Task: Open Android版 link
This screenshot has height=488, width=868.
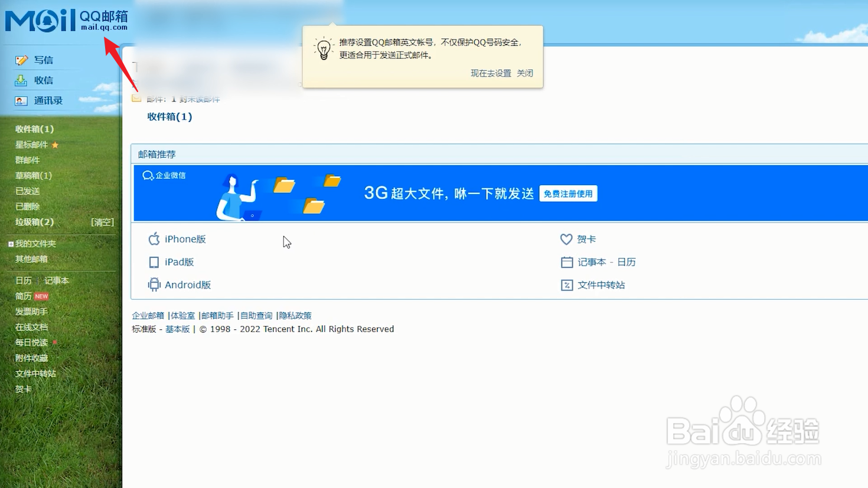Action: [188, 285]
